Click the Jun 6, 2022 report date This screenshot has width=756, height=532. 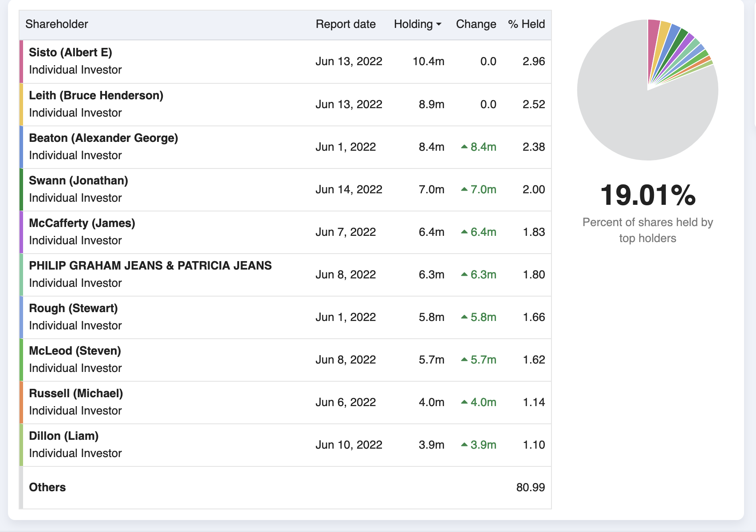(x=346, y=402)
